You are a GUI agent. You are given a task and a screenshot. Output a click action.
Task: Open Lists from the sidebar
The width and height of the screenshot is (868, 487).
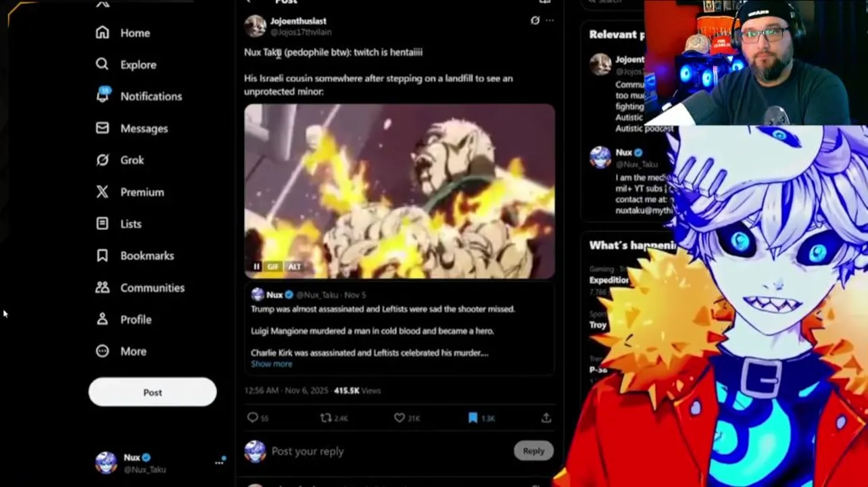coord(119,224)
